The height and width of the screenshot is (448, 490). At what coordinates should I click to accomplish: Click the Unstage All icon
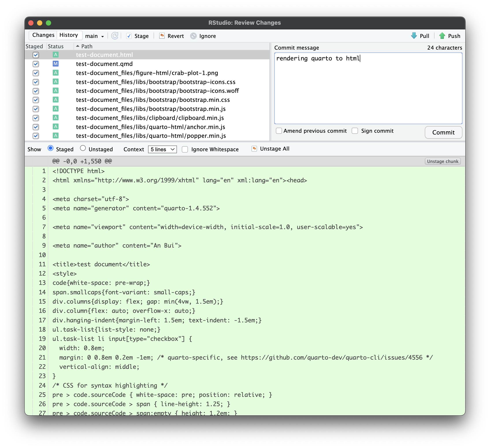click(254, 149)
